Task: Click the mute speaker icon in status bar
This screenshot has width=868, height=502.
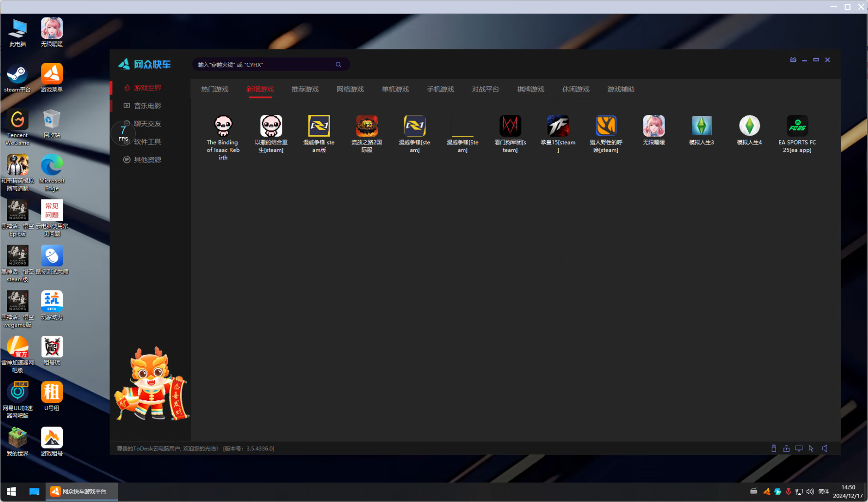Action: pyautogui.click(x=825, y=448)
